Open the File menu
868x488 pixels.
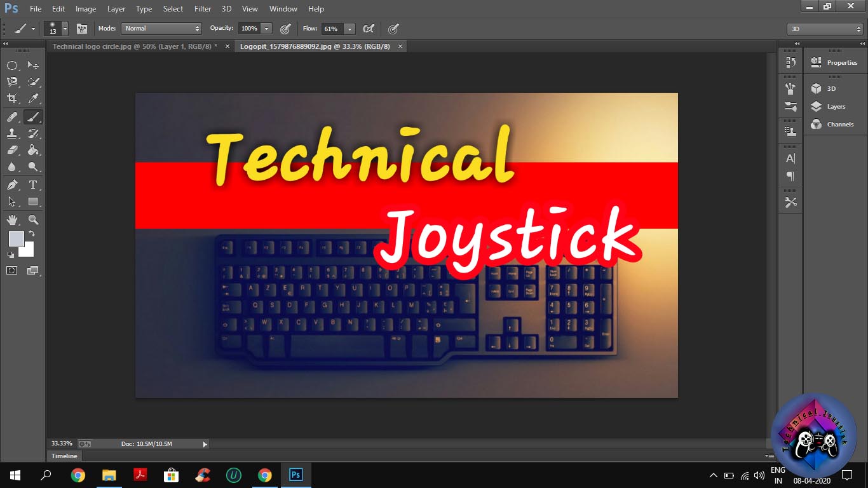point(36,9)
